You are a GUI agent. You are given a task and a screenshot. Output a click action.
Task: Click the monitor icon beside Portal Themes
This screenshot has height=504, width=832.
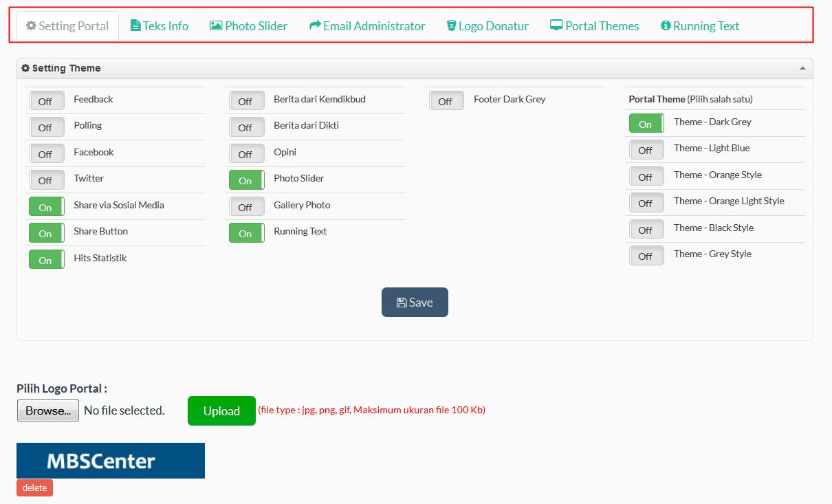coord(556,25)
